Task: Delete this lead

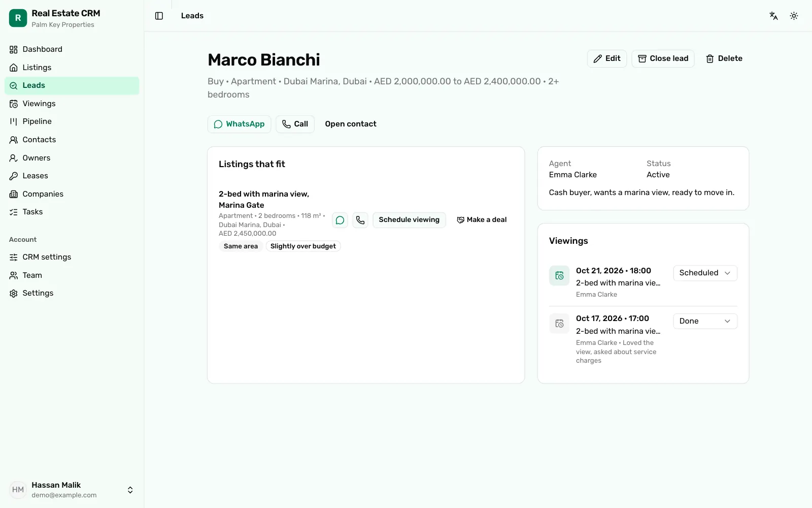Action: 724,58
